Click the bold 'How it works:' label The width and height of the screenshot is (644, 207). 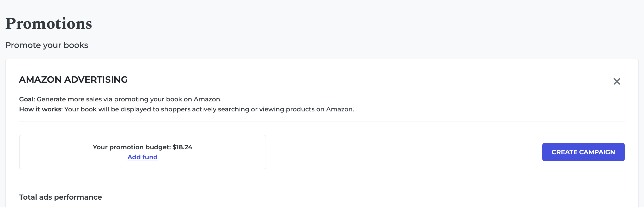[x=41, y=109]
